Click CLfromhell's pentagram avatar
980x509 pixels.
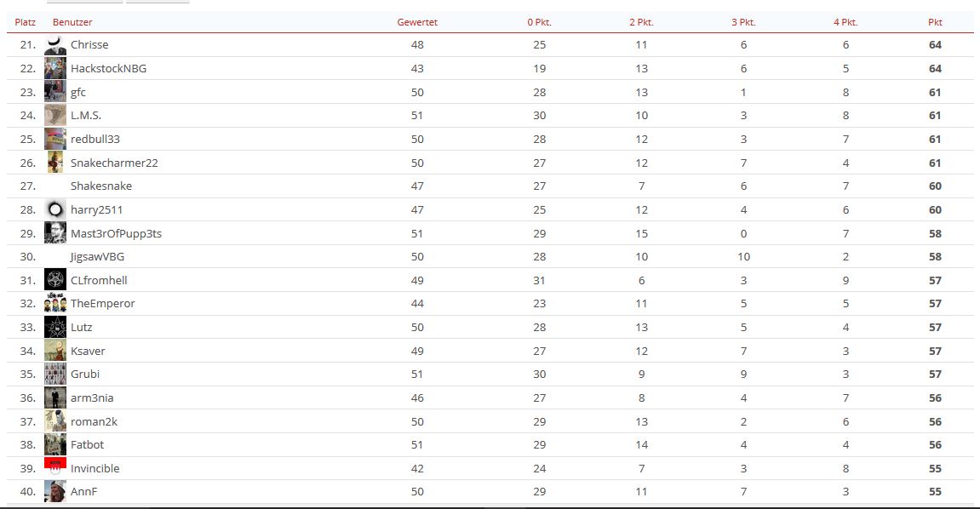click(55, 280)
